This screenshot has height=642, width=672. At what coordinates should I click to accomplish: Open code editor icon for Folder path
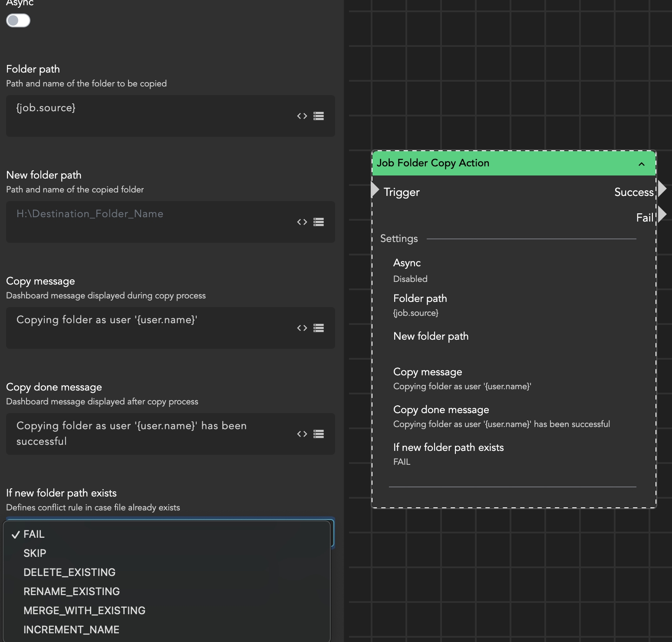pos(302,116)
